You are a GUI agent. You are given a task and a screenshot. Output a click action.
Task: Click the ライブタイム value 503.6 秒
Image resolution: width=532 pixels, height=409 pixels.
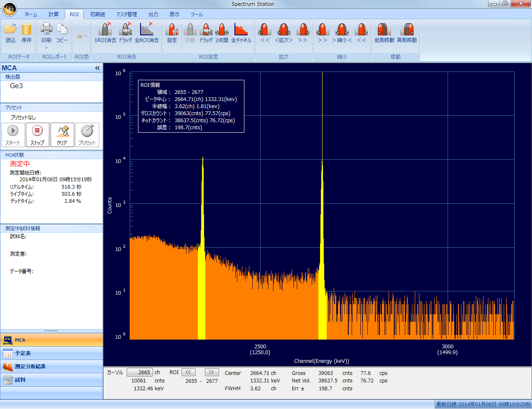(71, 194)
